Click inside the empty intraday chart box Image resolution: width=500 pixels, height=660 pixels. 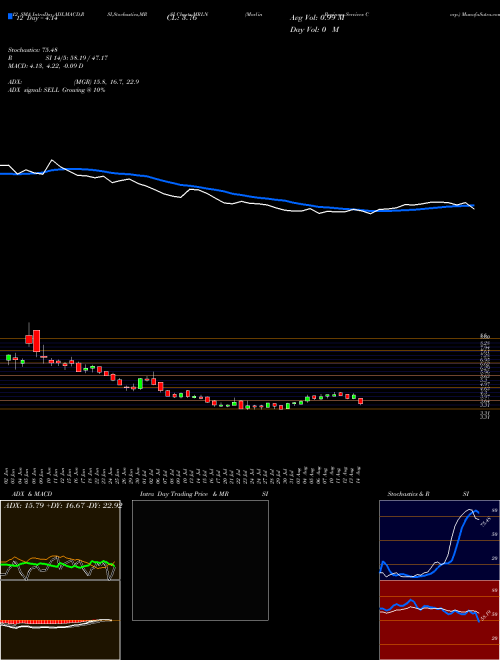200,560
